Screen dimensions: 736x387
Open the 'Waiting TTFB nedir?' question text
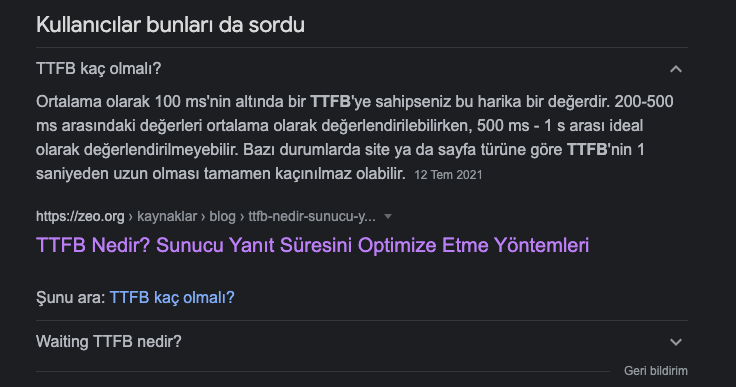109,341
